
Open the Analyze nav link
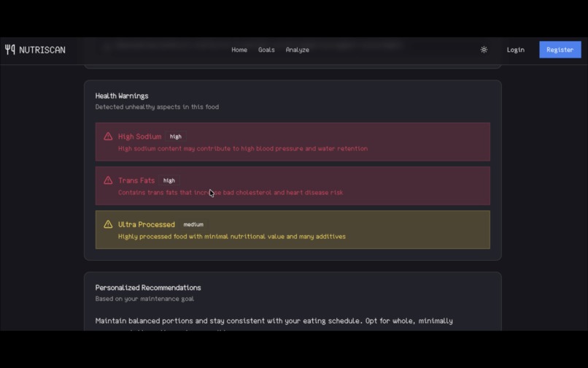(x=298, y=50)
